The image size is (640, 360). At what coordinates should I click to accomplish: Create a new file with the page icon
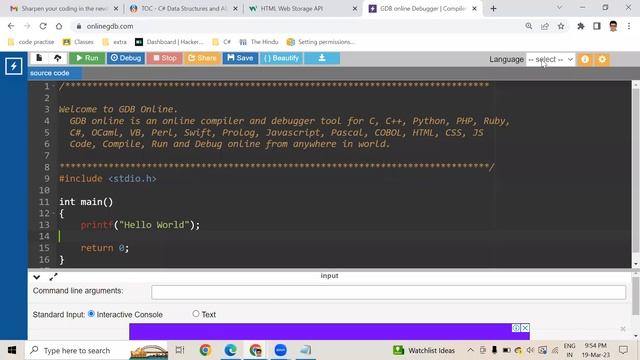pos(39,58)
